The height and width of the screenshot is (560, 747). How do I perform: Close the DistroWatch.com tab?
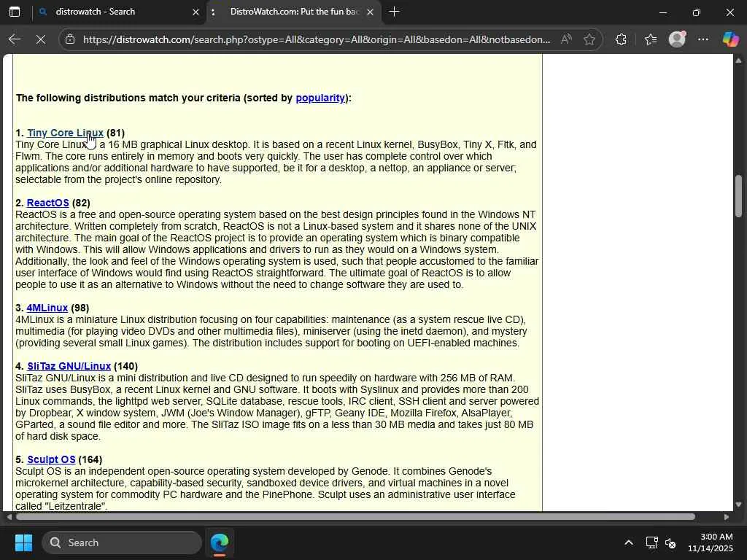coord(370,12)
